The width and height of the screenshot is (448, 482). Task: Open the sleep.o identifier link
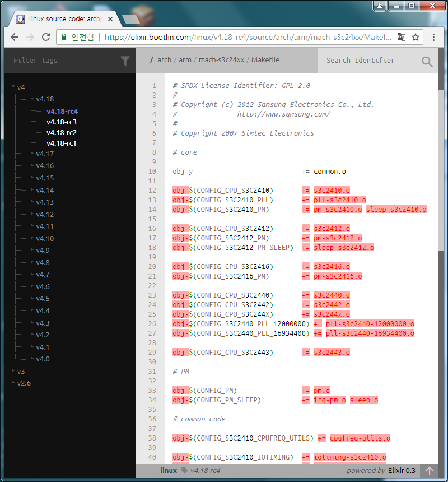pos(364,400)
